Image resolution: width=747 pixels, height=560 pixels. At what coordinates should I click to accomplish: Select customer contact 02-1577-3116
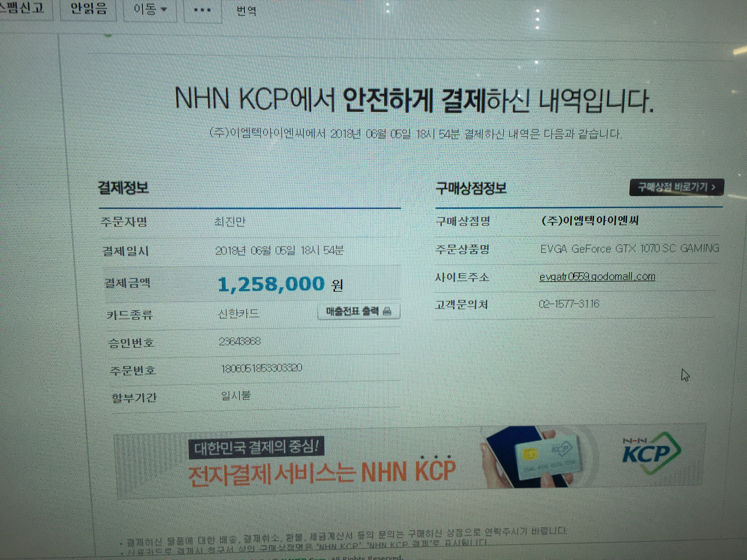[569, 304]
